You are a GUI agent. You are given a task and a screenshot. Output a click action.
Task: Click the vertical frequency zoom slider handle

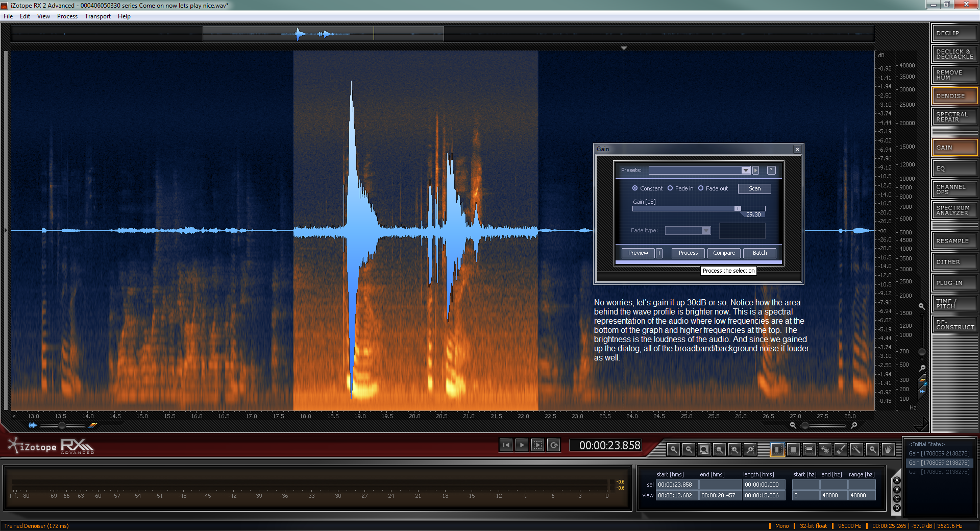tap(922, 352)
